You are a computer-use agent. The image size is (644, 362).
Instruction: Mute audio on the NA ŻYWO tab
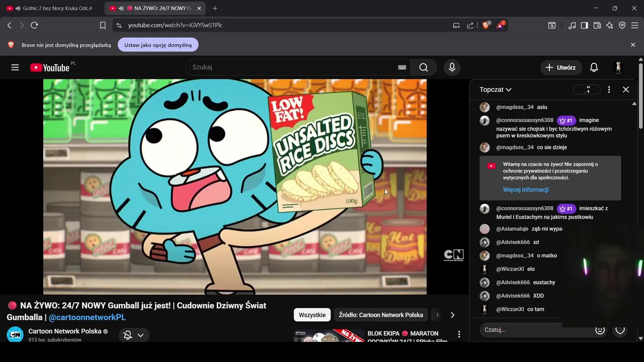pos(121,9)
